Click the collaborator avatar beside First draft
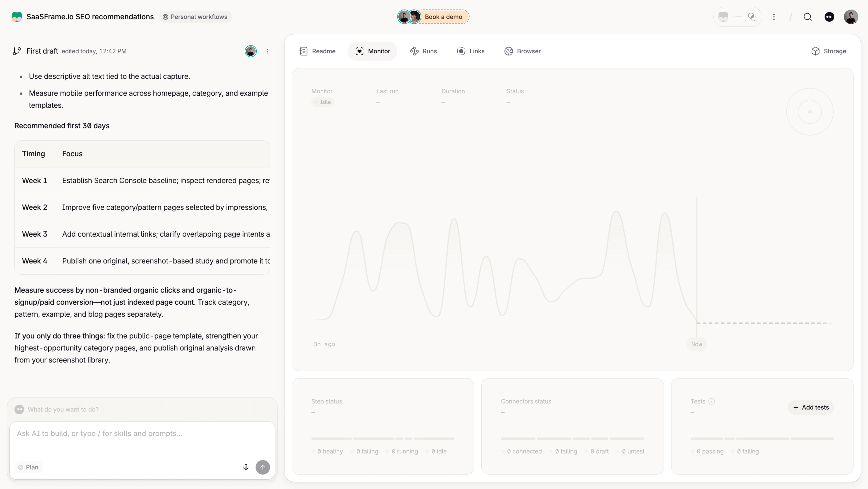This screenshot has height=489, width=868. (251, 51)
